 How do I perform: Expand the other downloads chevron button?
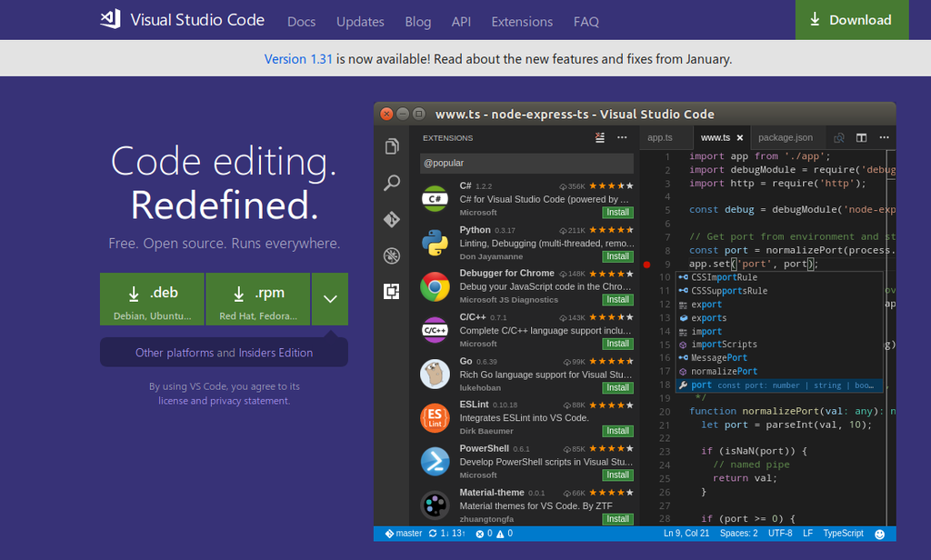[x=330, y=299]
